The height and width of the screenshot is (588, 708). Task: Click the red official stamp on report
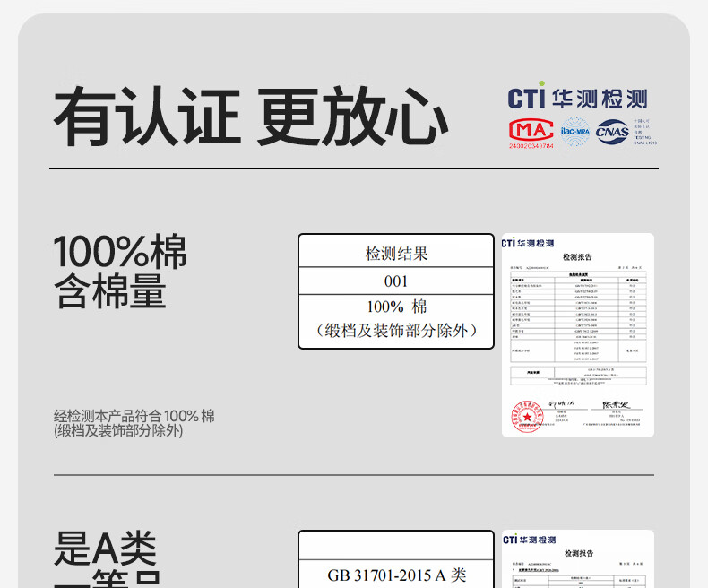(528, 416)
